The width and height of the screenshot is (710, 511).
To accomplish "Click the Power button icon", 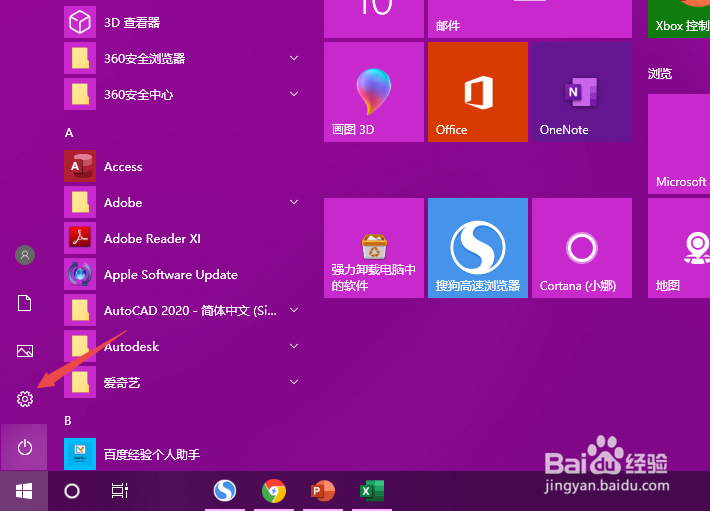I will [x=24, y=447].
